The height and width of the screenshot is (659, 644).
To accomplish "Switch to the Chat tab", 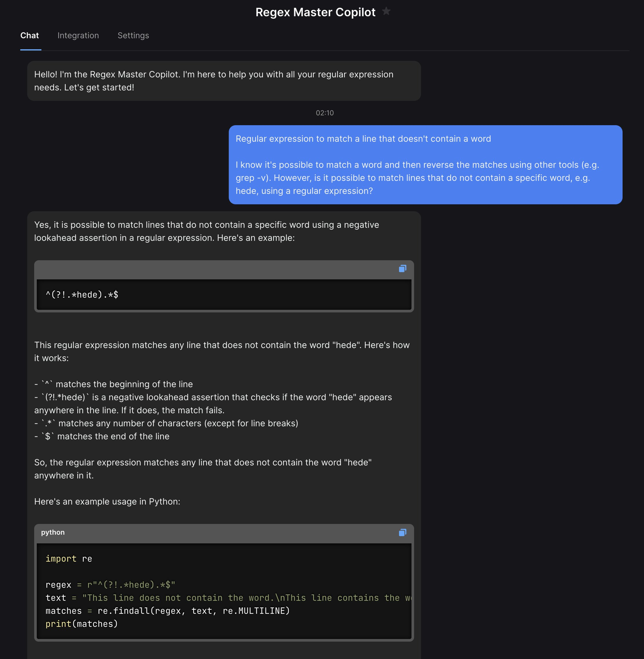I will pos(30,36).
